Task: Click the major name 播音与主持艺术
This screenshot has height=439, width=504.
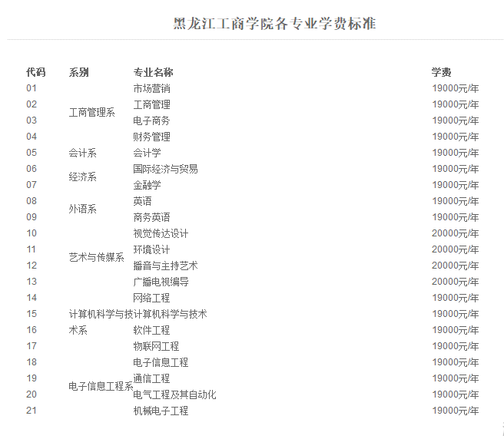Action: [x=165, y=266]
